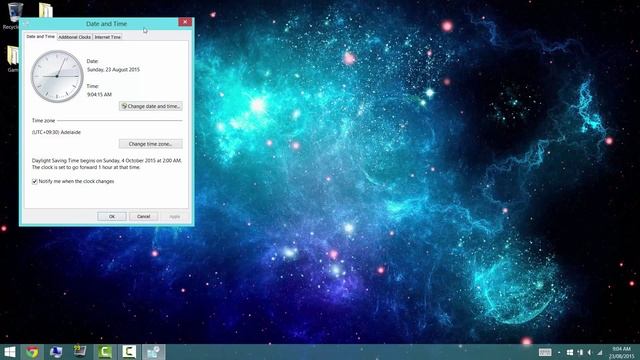640x360 pixels.
Task: Click the Cancel button
Action: point(143,216)
